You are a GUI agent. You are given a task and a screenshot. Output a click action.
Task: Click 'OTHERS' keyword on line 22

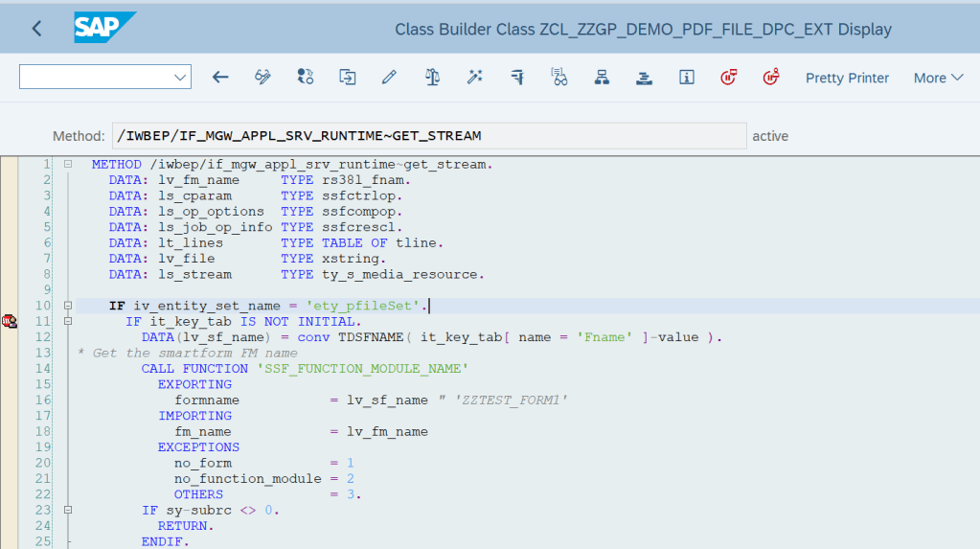198,494
